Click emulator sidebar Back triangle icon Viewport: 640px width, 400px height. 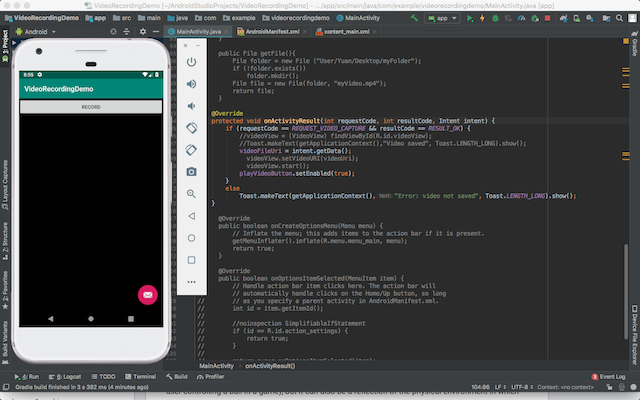pyautogui.click(x=191, y=216)
